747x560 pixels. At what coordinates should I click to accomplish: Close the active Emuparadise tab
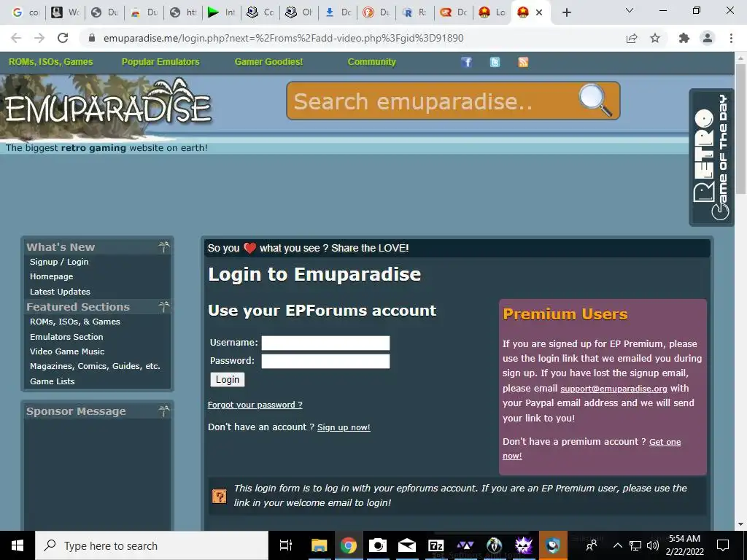point(539,12)
